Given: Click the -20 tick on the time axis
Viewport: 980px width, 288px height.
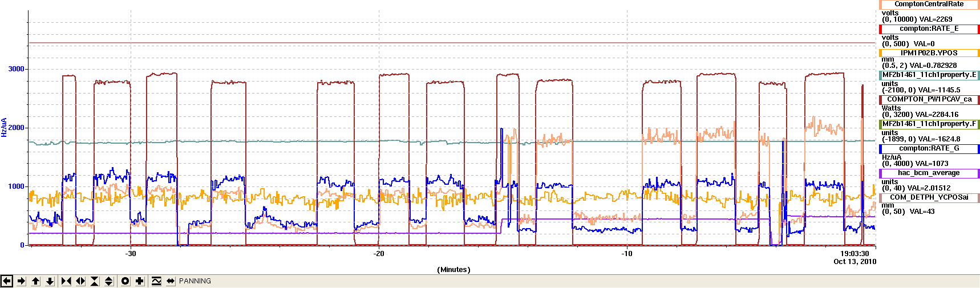Looking at the screenshot, I should pyautogui.click(x=379, y=254).
